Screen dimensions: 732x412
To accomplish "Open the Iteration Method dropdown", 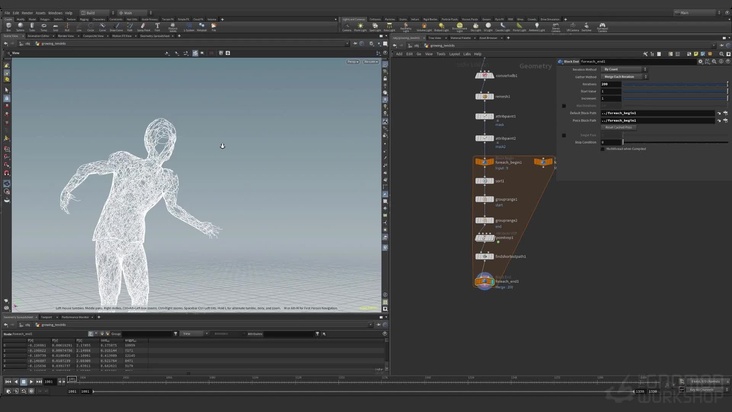I will (x=622, y=69).
